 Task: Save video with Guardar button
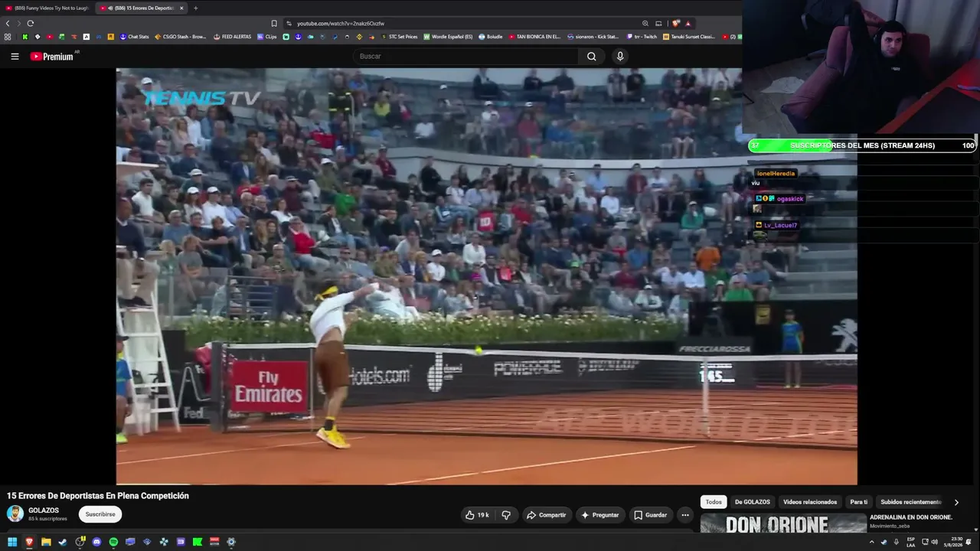pyautogui.click(x=650, y=515)
